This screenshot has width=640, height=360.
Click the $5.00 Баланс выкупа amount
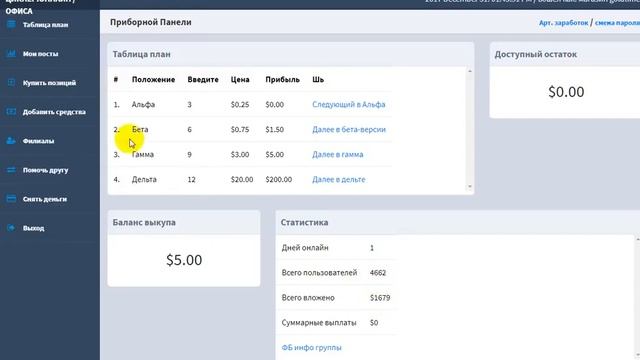point(184,260)
